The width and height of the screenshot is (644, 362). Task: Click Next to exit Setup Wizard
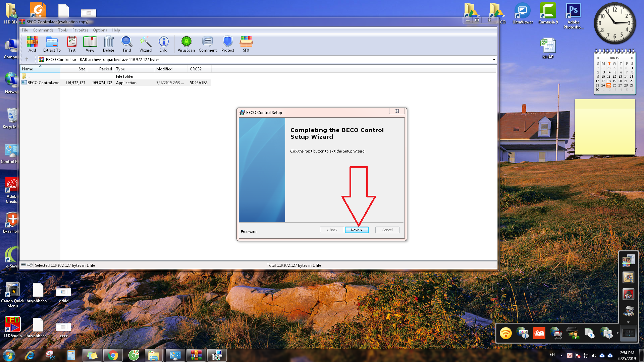click(357, 230)
